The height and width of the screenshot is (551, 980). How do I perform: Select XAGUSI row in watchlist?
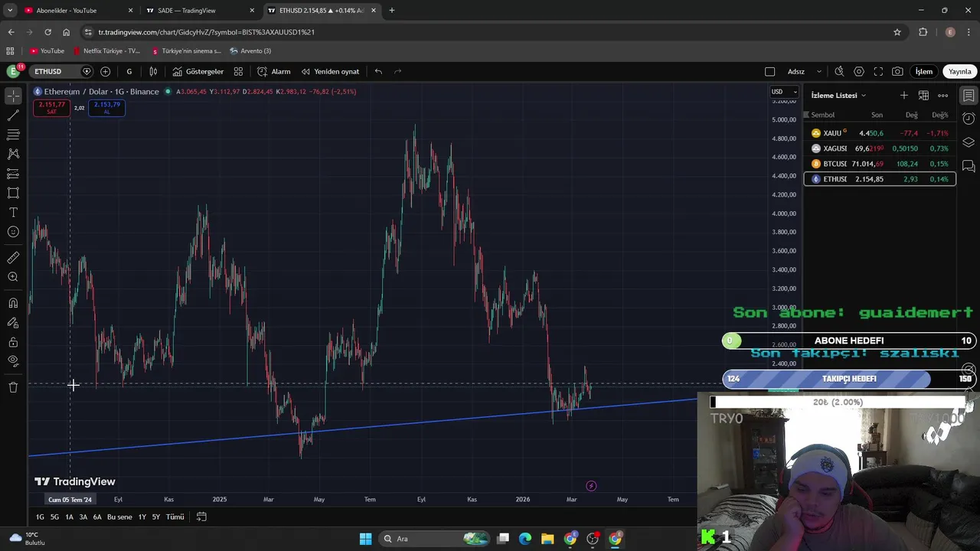tap(880, 148)
